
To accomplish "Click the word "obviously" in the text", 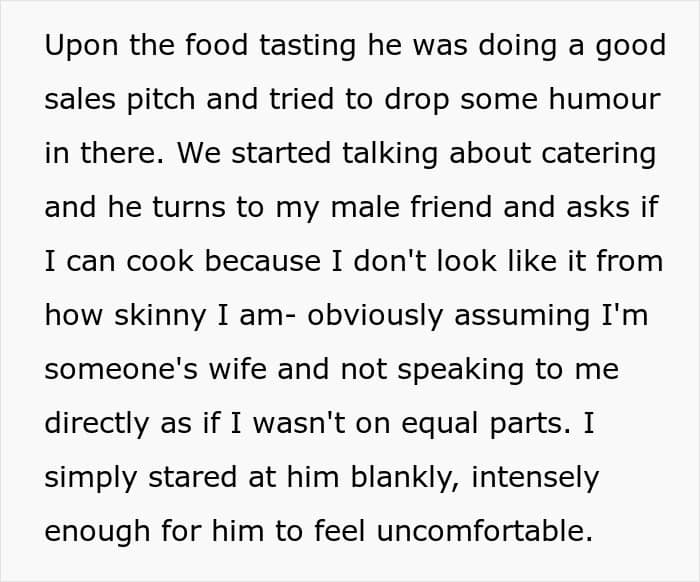I will (375, 316).
